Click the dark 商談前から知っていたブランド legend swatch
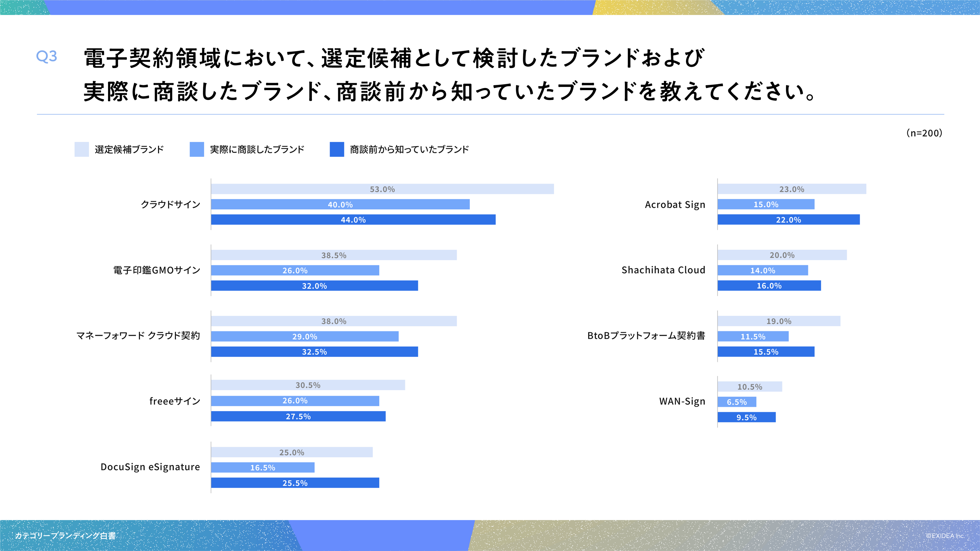980x551 pixels. [337, 149]
